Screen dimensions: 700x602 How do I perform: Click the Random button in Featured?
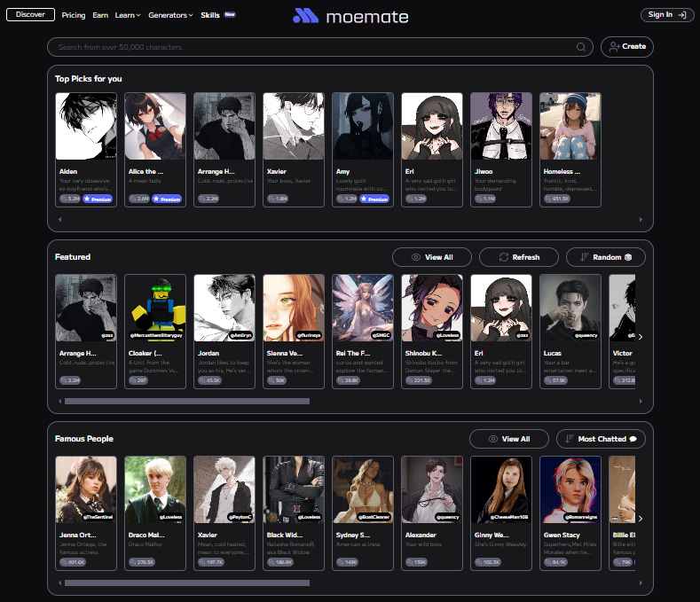(606, 257)
